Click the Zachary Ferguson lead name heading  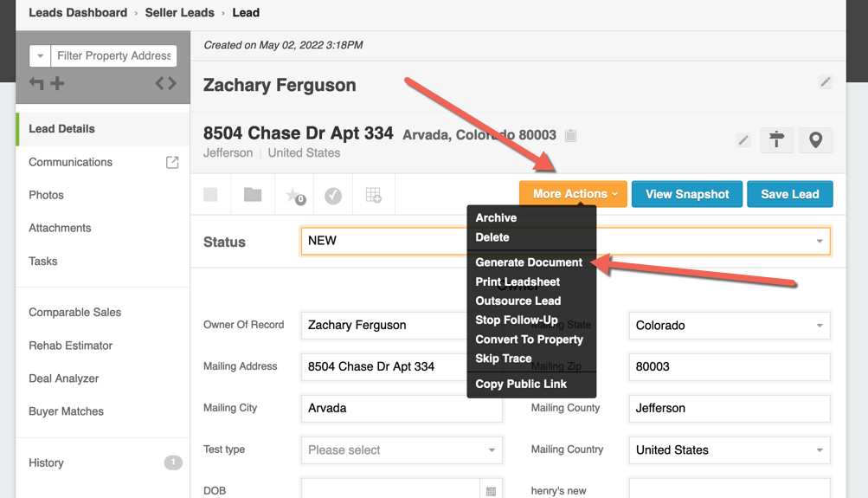point(280,85)
